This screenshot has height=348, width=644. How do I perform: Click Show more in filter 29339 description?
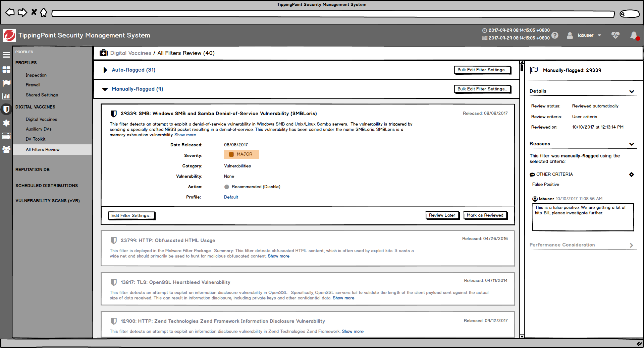coord(185,135)
